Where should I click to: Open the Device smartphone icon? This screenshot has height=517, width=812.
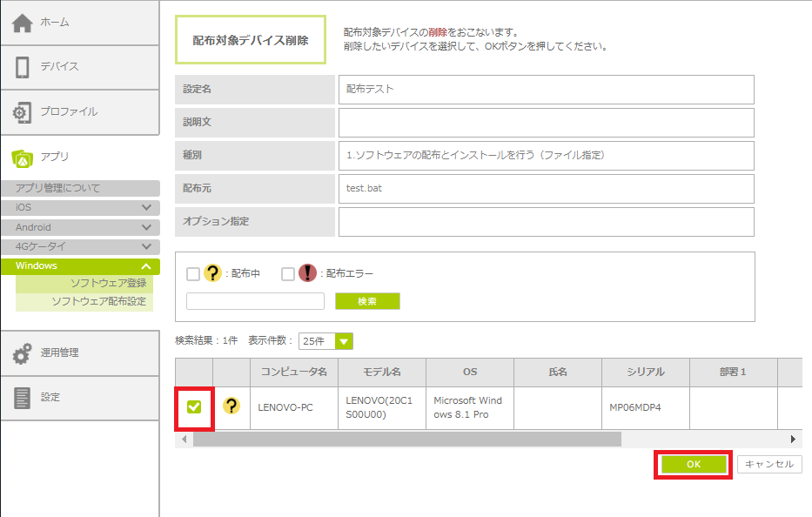(23, 67)
